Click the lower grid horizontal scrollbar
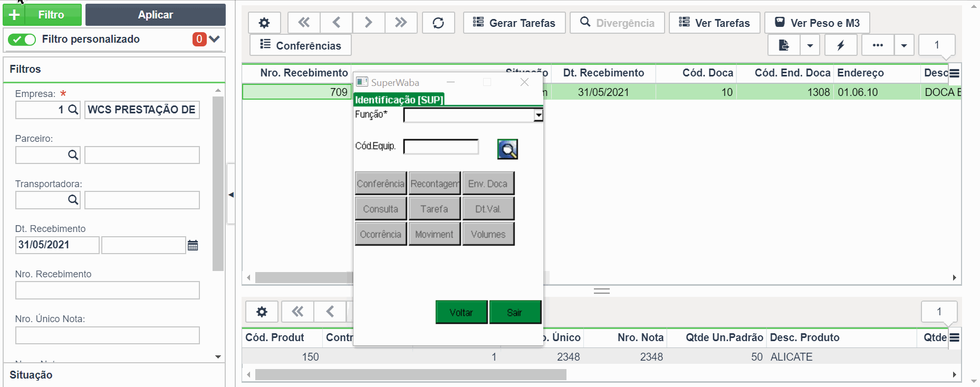The height and width of the screenshot is (387, 980). (x=410, y=374)
